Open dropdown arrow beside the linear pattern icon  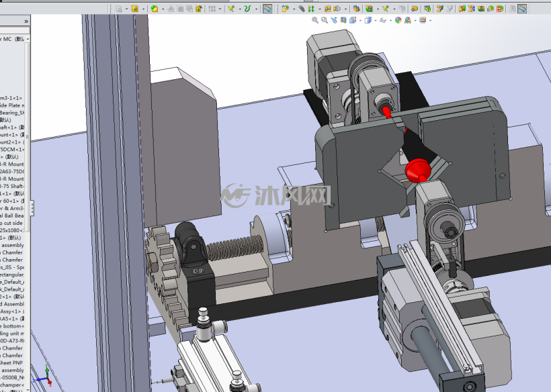click(220, 9)
